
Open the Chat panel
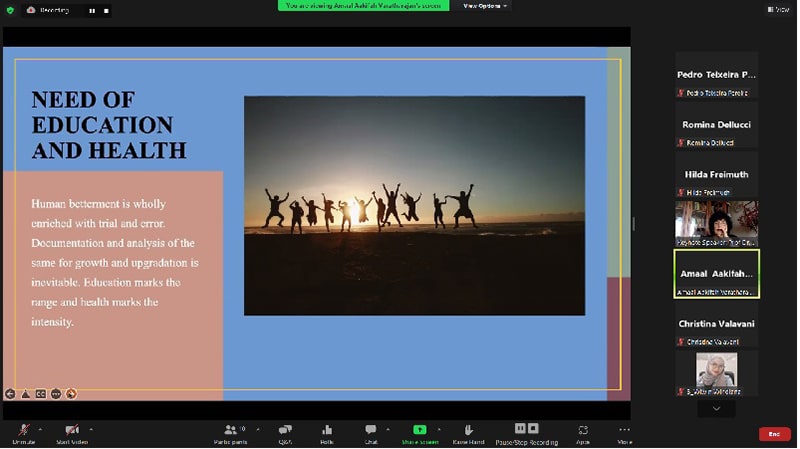[371, 430]
